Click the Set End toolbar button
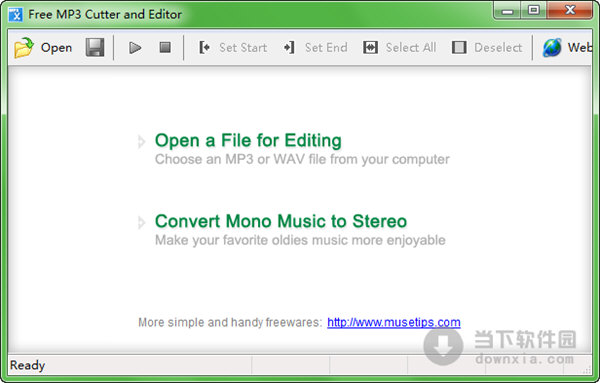The image size is (600, 383). click(x=315, y=47)
